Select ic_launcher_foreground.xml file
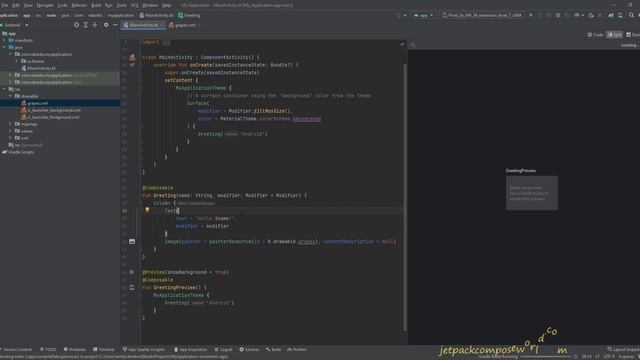The width and height of the screenshot is (640, 360). coord(51,117)
